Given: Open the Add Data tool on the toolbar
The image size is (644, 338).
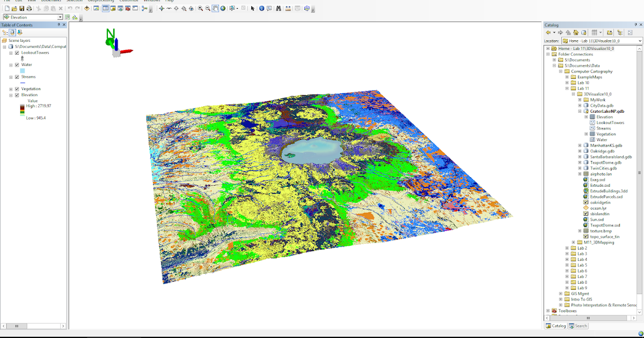Looking at the screenshot, I should pos(86,9).
